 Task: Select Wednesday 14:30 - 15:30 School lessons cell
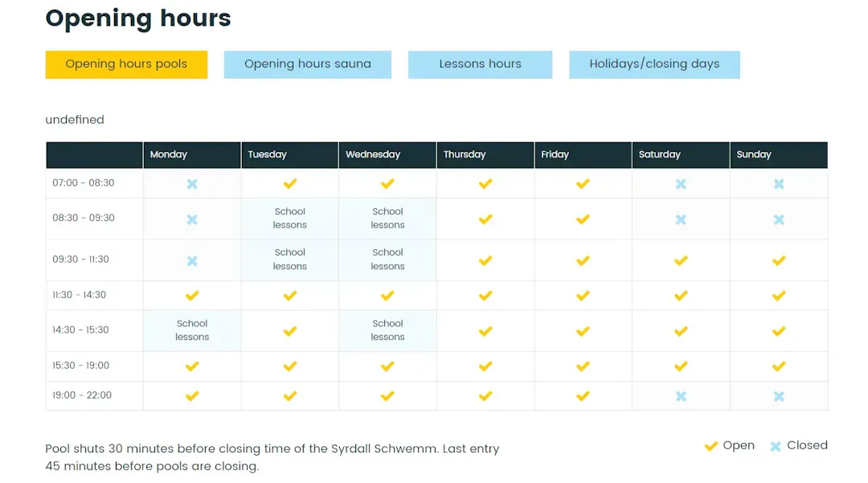387,330
